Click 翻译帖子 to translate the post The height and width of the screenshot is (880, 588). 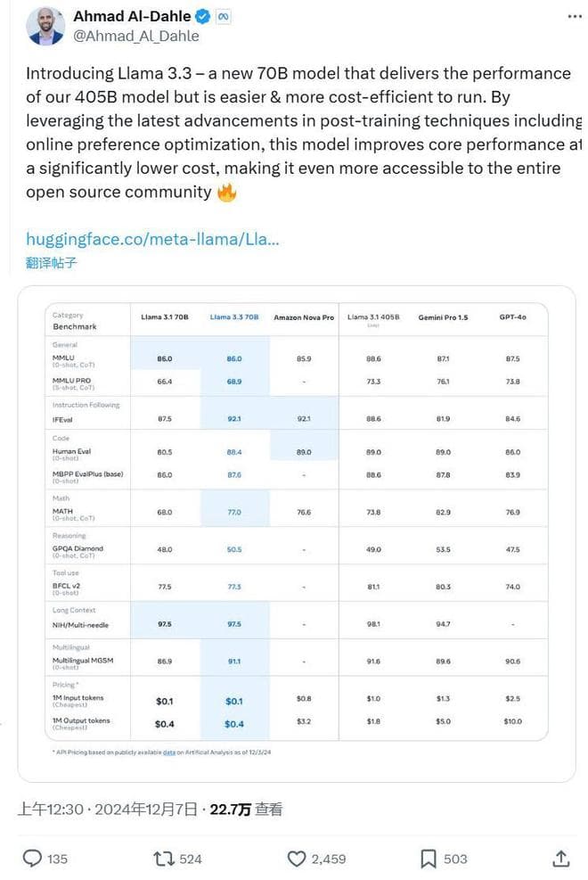(x=51, y=262)
